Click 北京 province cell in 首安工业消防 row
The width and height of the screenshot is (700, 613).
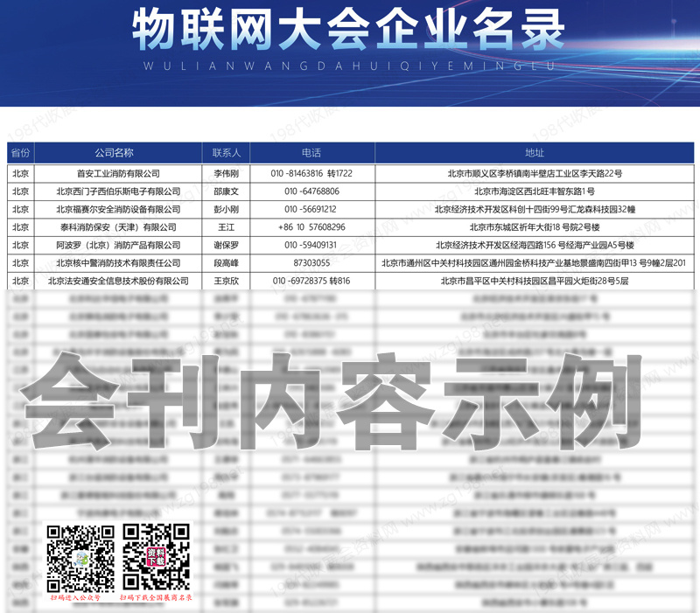click(x=20, y=173)
